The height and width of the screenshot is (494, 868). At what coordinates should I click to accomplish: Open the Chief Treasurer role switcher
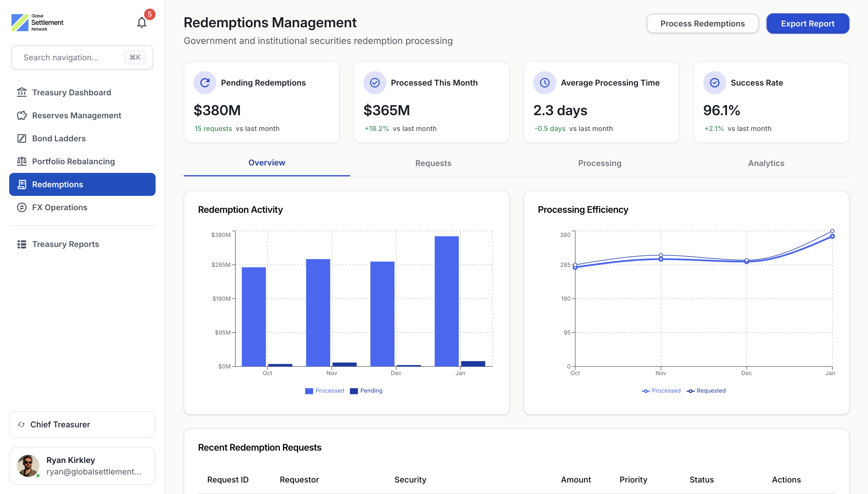[82, 424]
